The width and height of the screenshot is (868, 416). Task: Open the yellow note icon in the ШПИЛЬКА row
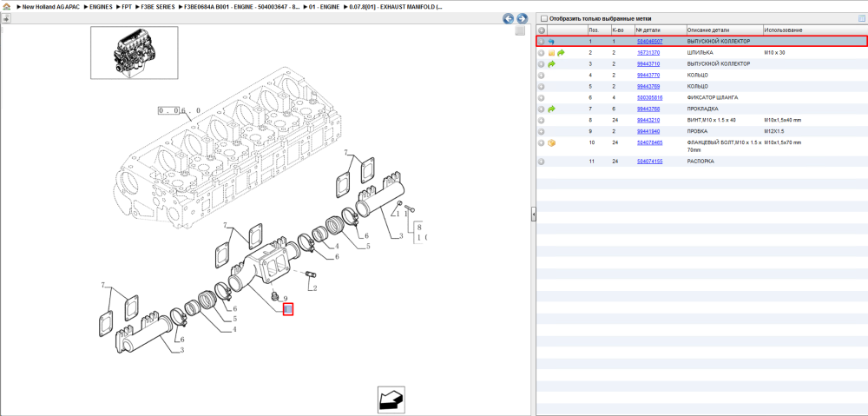tap(551, 53)
